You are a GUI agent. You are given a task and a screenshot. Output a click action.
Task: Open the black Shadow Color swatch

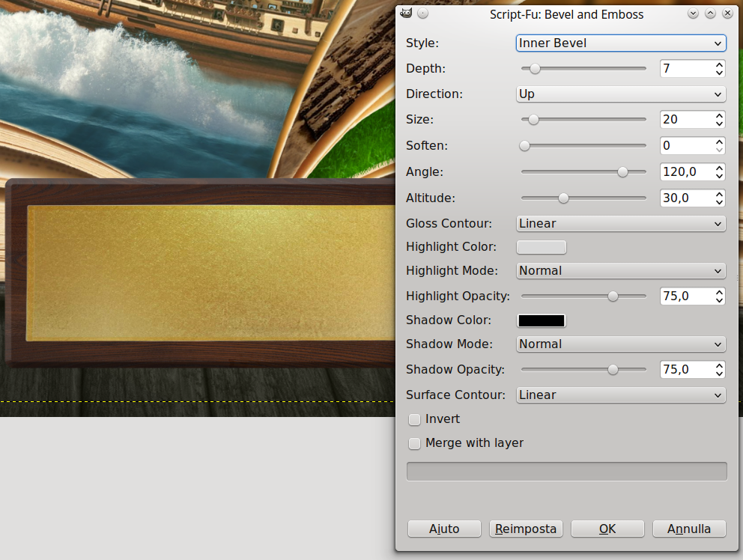pyautogui.click(x=541, y=320)
